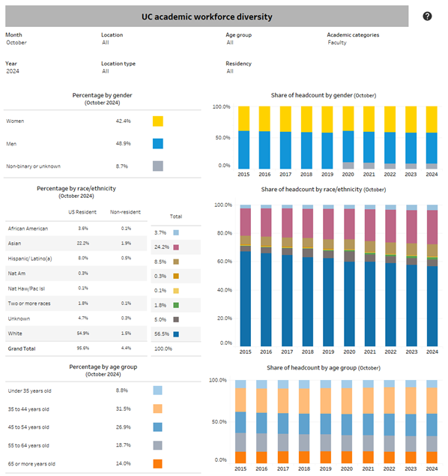448x476 pixels.
Task: Click the US Resident column header
Action: (82, 212)
